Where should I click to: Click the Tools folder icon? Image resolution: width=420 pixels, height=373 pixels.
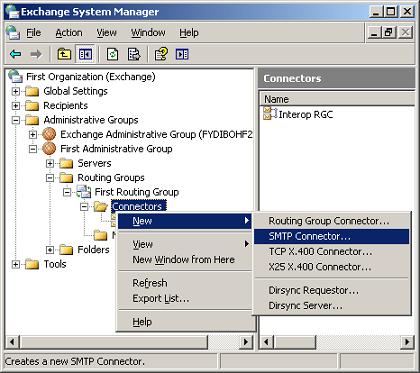coord(32,264)
